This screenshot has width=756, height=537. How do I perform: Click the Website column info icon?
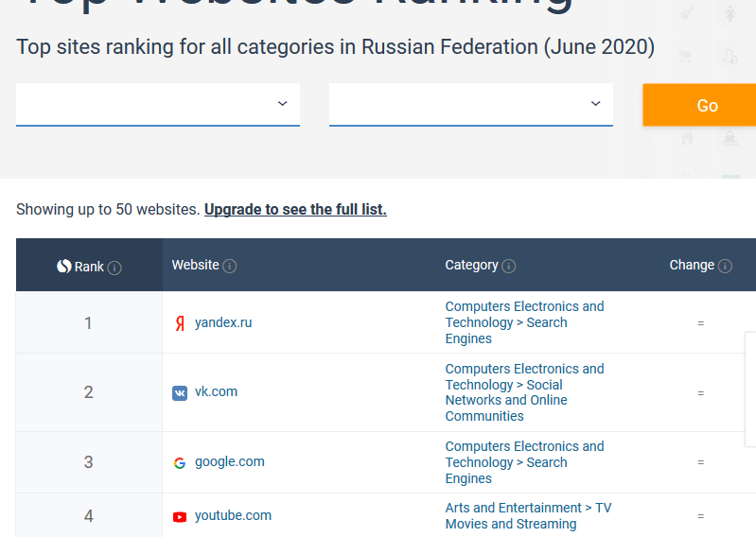[230, 266]
